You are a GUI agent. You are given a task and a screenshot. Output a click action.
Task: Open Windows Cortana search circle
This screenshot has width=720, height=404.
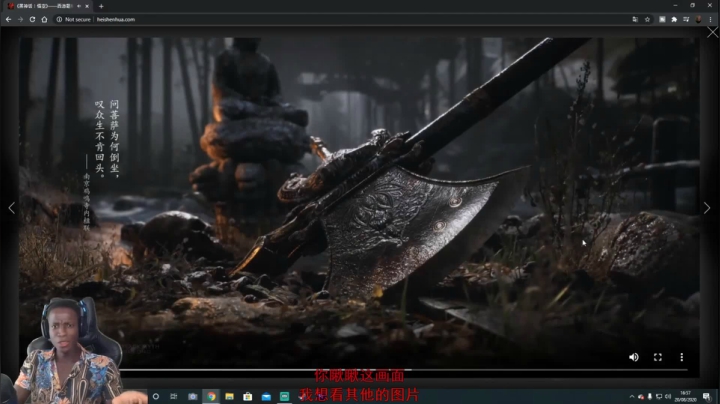coord(156,396)
